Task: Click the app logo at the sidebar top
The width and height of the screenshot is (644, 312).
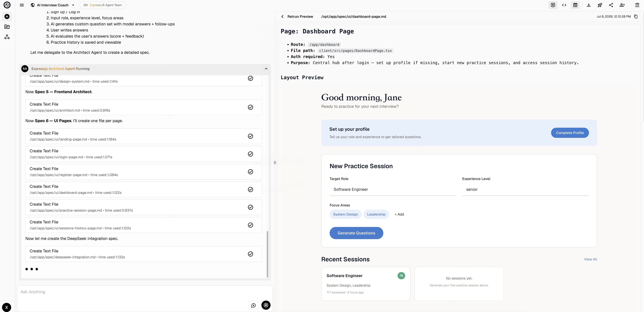Action: 7,5
